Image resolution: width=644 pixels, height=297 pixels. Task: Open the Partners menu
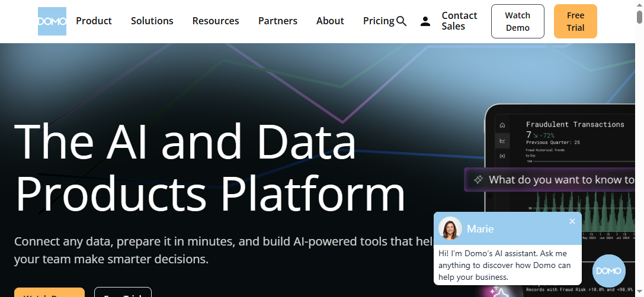click(x=278, y=21)
